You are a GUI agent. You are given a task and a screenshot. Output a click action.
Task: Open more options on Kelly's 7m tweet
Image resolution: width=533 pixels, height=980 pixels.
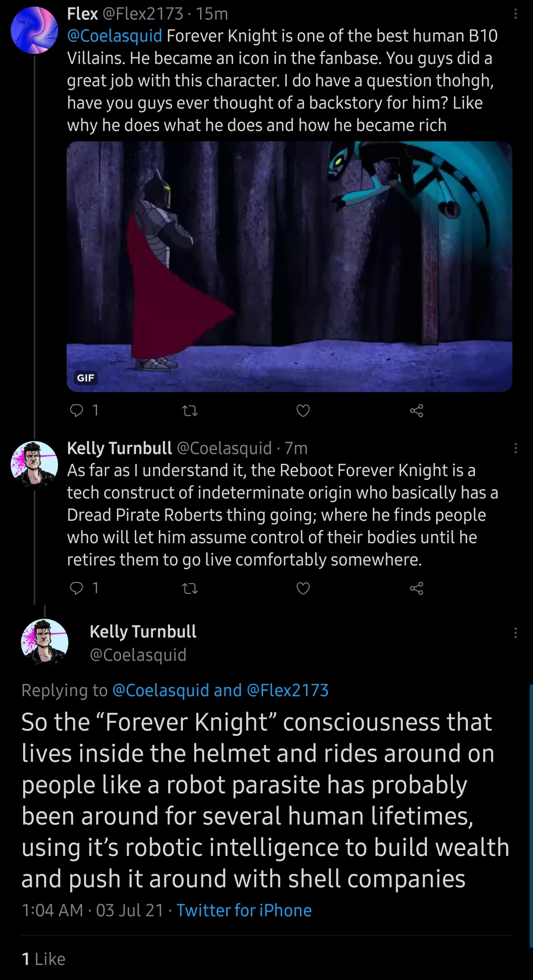click(516, 448)
